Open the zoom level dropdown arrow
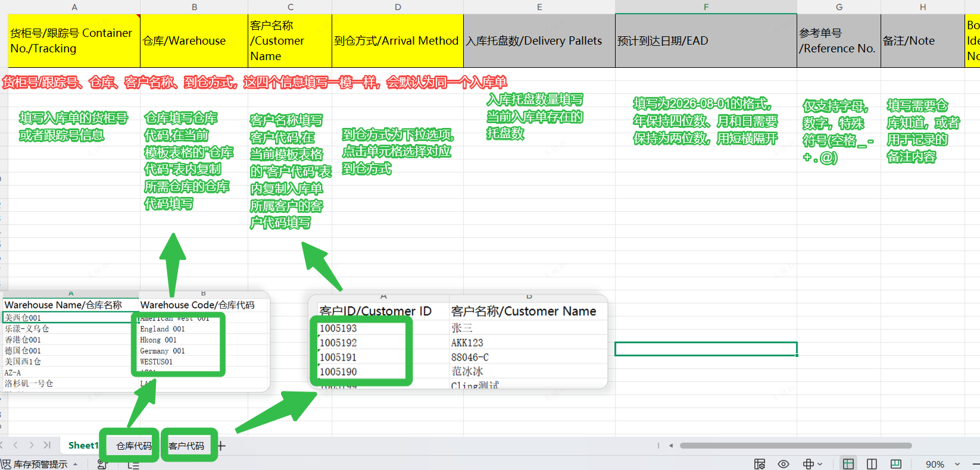The image size is (980, 470). click(x=957, y=464)
